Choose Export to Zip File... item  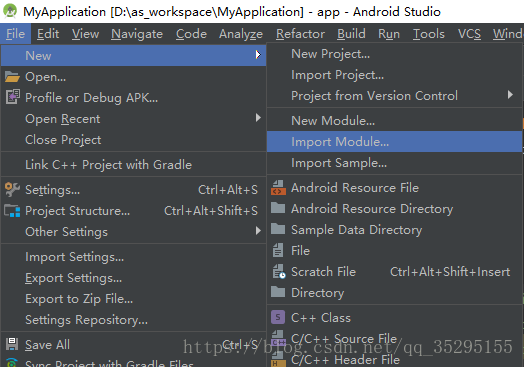[133, 299]
